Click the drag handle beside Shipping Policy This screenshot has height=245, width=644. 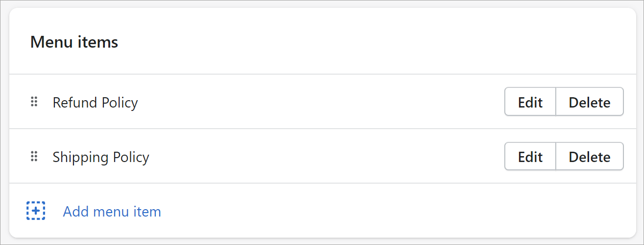34,157
